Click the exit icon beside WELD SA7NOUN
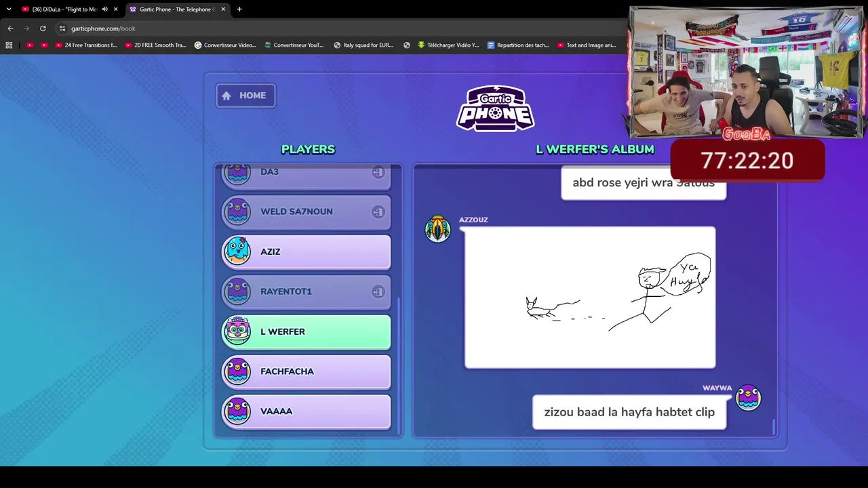868x488 pixels. [x=378, y=212]
